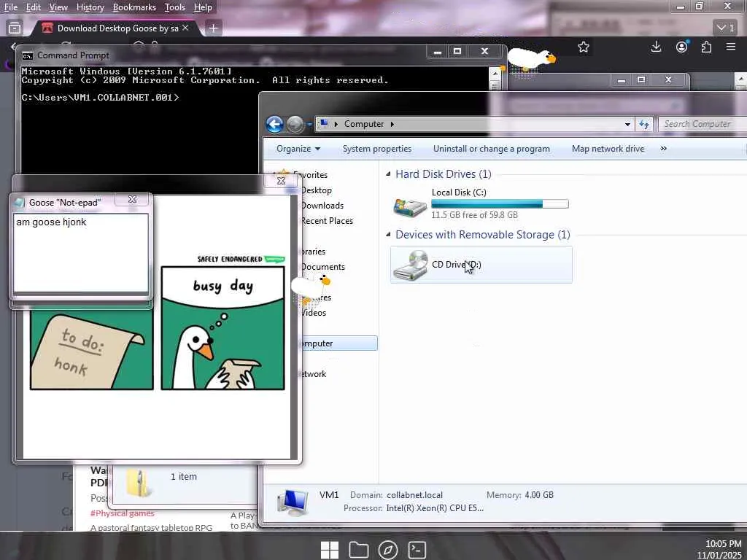Bookmark this page with the star icon
The width and height of the screenshot is (747, 560).
[x=584, y=47]
